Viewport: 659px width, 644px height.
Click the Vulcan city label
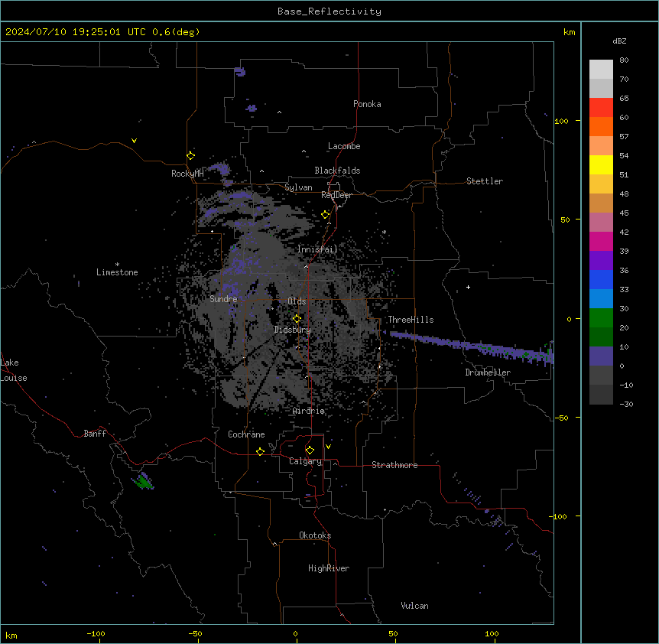(x=415, y=606)
